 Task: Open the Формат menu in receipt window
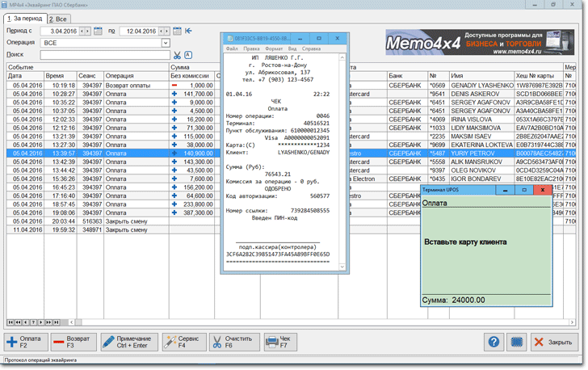click(274, 48)
